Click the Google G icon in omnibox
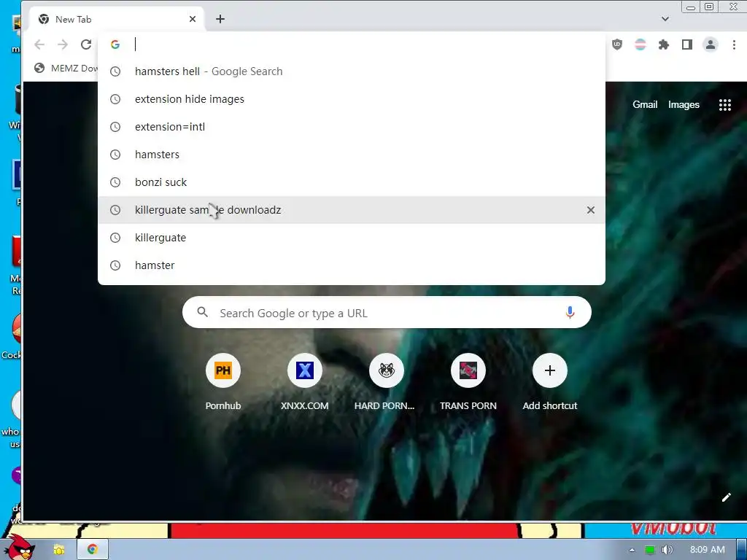747x560 pixels. [x=115, y=44]
